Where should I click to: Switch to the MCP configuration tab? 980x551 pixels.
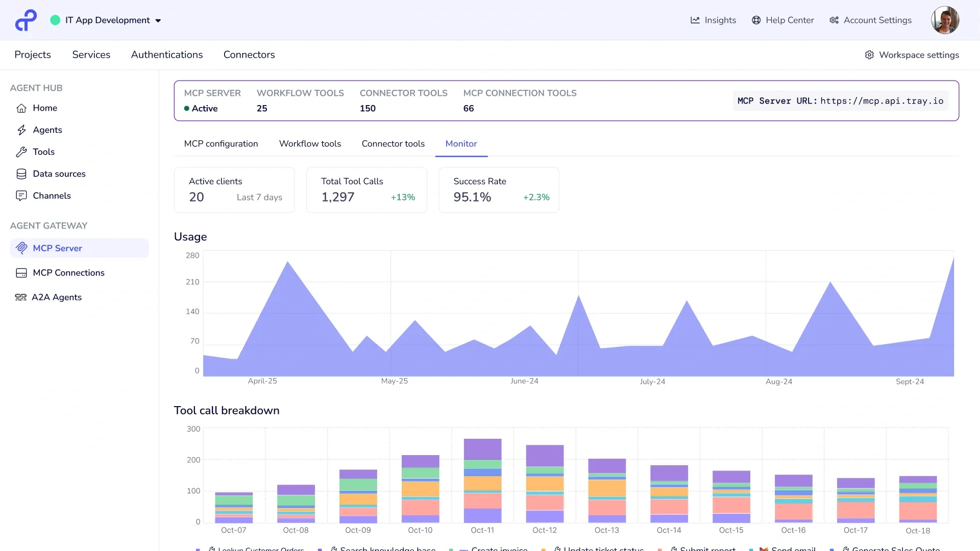pos(221,144)
